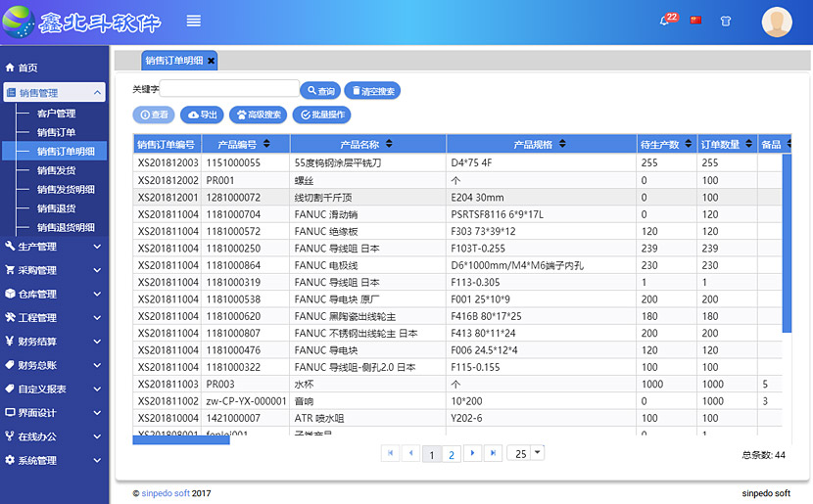Open 销售发货 in the sidebar
This screenshot has width=813, height=504.
[x=56, y=170]
